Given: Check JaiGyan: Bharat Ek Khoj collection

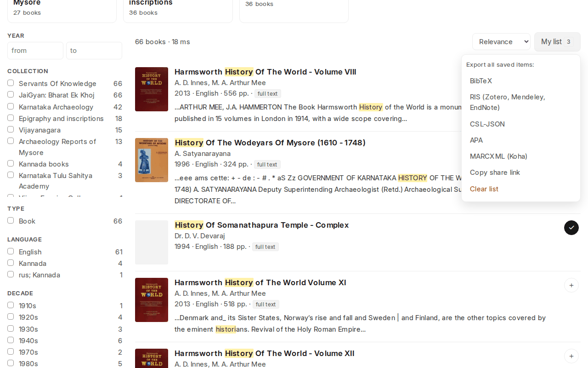Looking at the screenshot, I should click(11, 94).
